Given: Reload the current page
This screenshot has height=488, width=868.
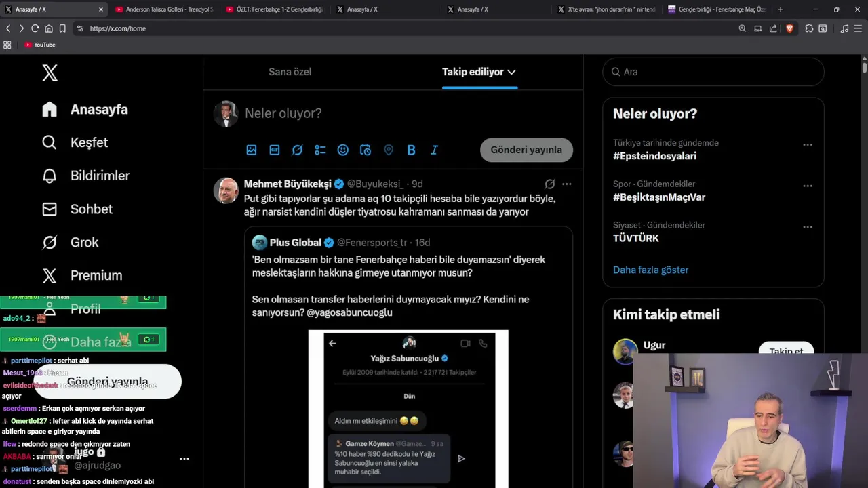Looking at the screenshot, I should (35, 28).
